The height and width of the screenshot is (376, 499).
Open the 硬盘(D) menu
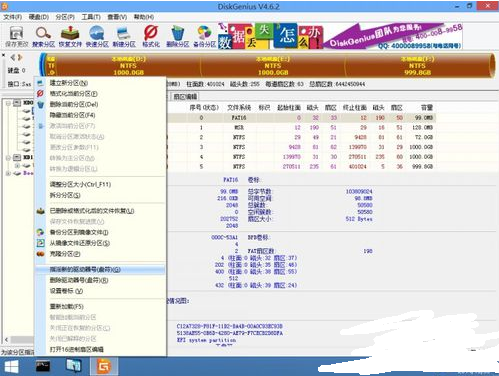[x=39, y=17]
